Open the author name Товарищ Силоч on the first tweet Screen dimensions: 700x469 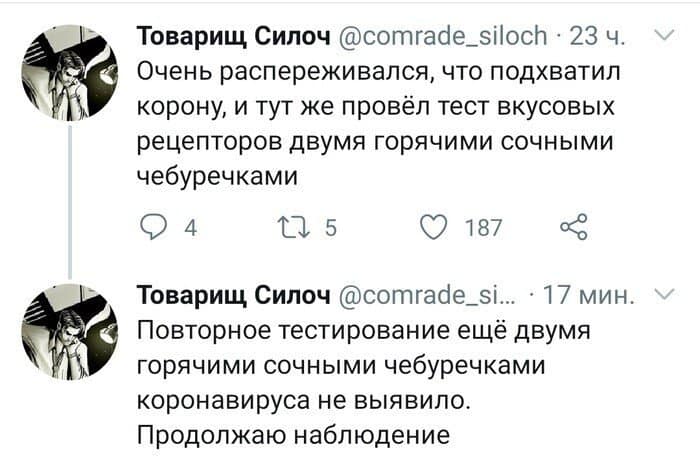(234, 36)
